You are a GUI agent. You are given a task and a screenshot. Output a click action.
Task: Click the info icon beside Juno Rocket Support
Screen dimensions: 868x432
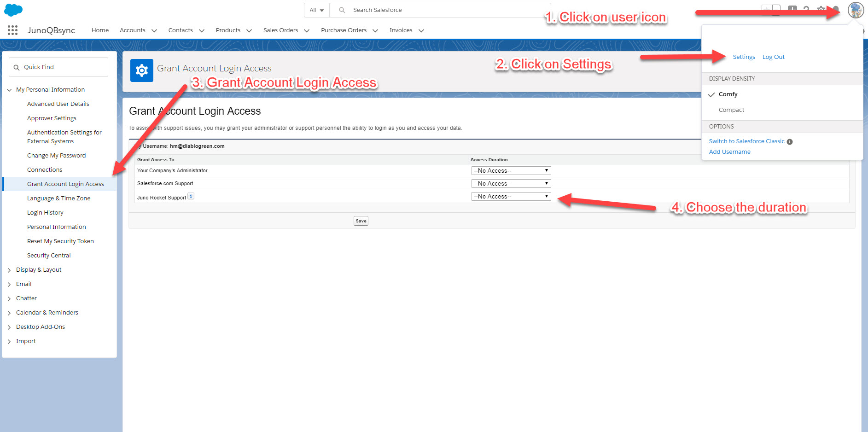[x=191, y=196]
